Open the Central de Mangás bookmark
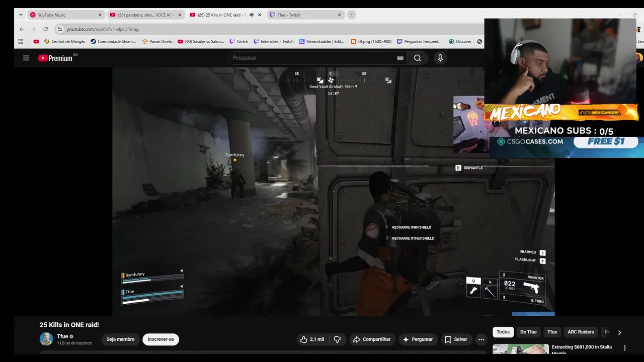Screen dimensions: 644x362 pos(64,42)
